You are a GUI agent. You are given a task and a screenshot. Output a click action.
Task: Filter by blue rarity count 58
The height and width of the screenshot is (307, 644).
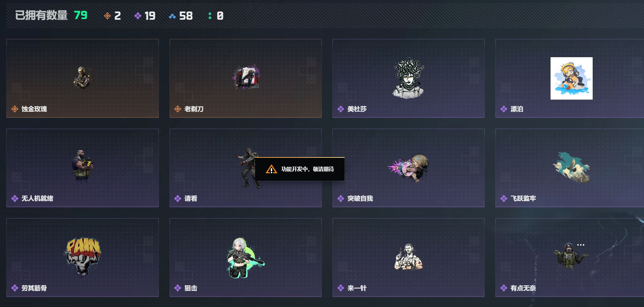[181, 16]
